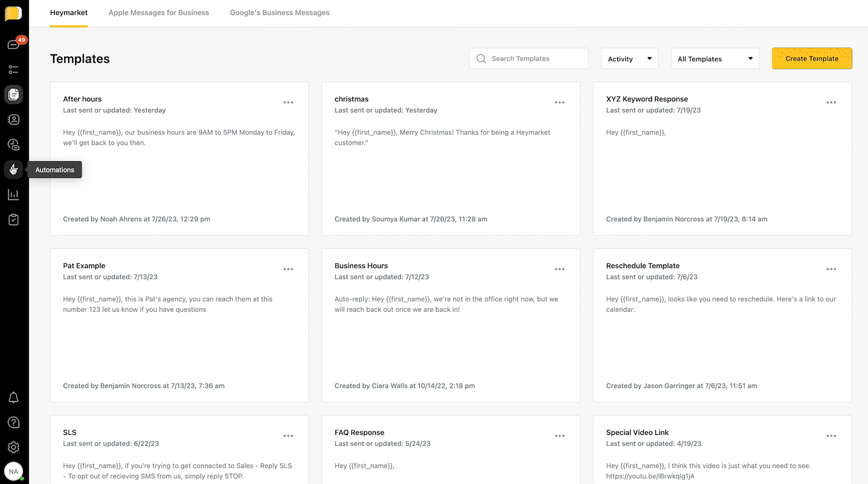868x484 pixels.
Task: Expand the All Templates filter dropdown
Action: pos(715,58)
